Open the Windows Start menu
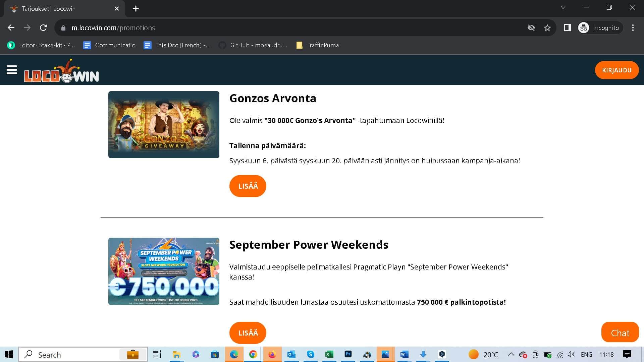 [9, 354]
